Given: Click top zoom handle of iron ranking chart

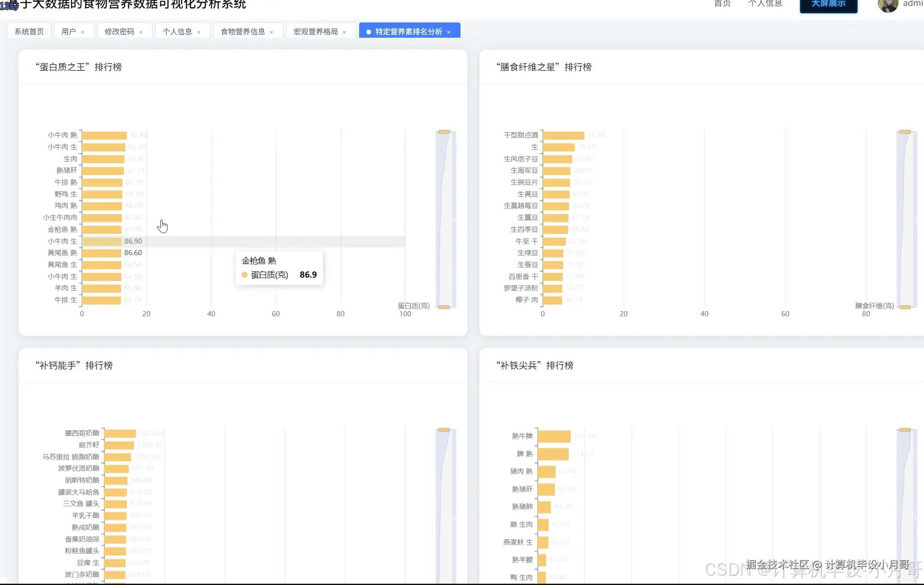Looking at the screenshot, I should tap(905, 430).
